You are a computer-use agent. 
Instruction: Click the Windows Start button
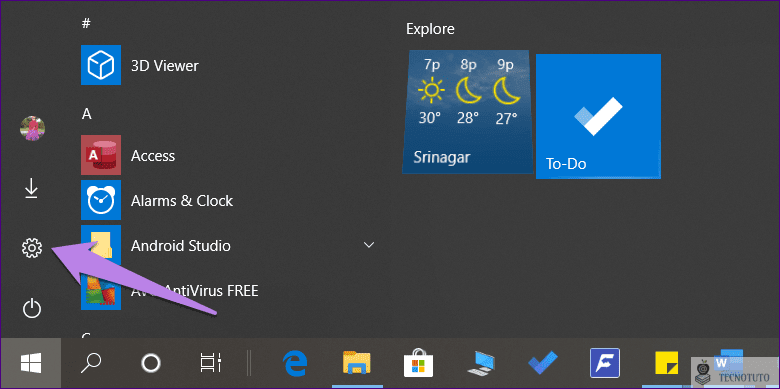click(x=31, y=363)
